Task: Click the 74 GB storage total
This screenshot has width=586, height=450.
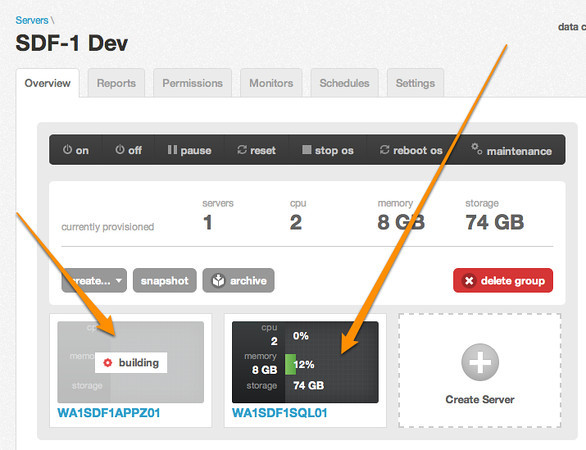Action: [494, 222]
